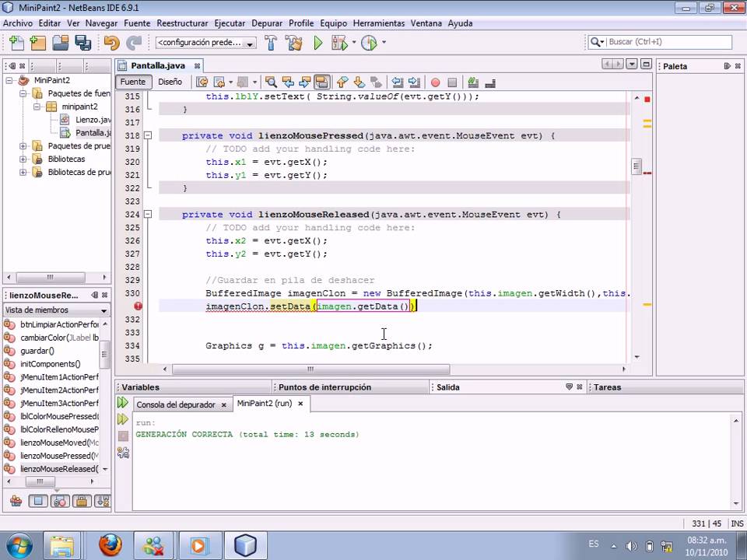
Task: Toggle sort order filter in Navigator
Action: click(103, 501)
